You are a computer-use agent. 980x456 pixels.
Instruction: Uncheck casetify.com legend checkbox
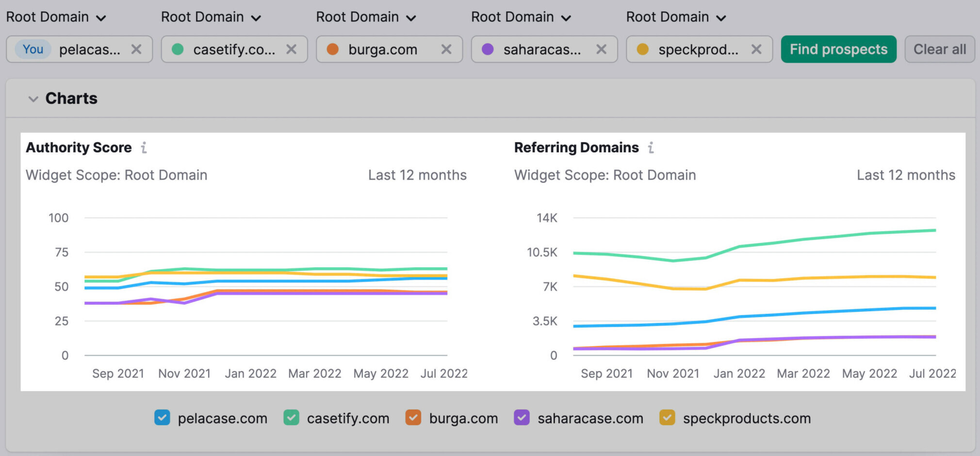pyautogui.click(x=291, y=418)
